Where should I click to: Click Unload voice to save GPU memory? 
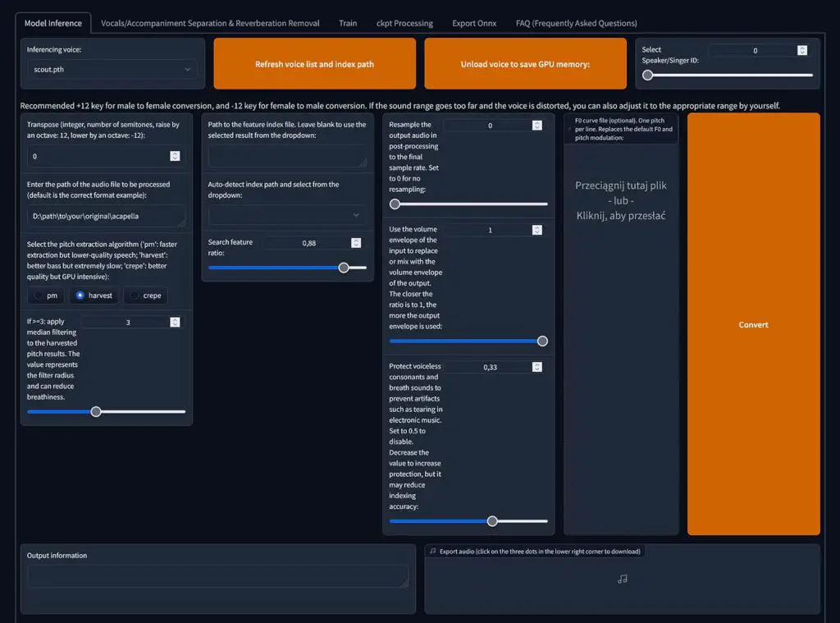click(525, 64)
